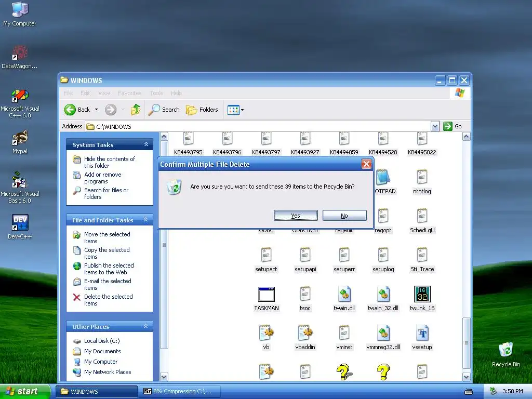Screen dimensions: 532x399
Task: Select the Dev-C++ desktop shortcut
Action: tap(20, 222)
